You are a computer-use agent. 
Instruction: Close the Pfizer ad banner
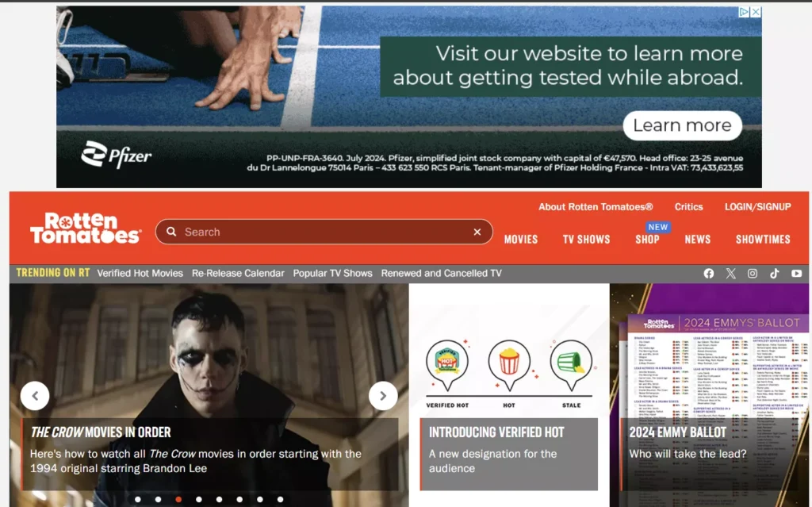[756, 12]
